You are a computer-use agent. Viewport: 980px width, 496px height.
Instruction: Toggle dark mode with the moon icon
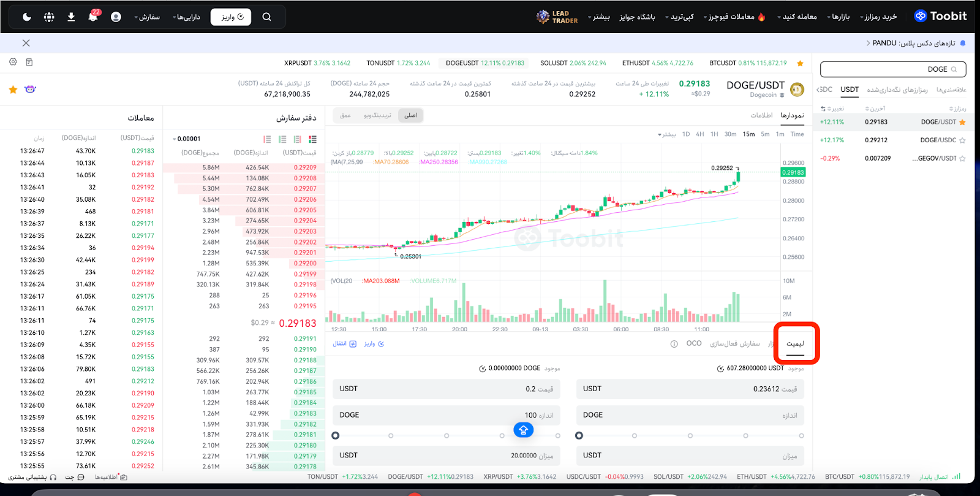(27, 17)
